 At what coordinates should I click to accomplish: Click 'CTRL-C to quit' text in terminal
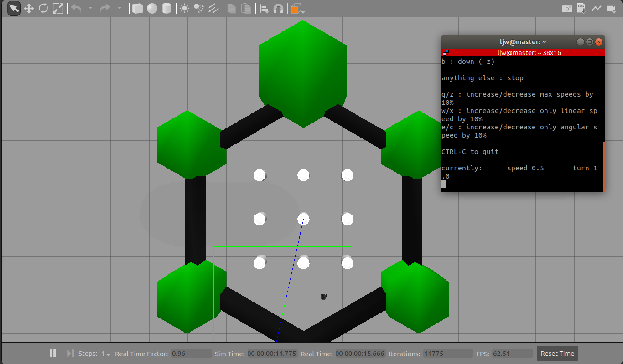pos(470,152)
